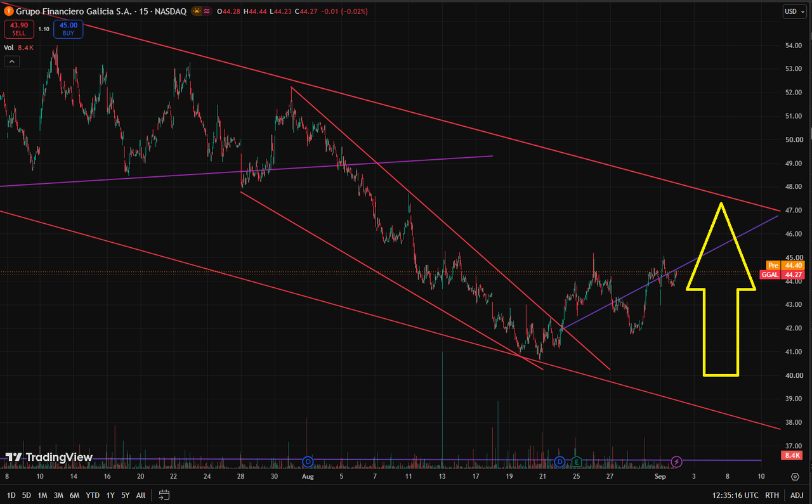This screenshot has height=504, width=812.
Task: Click the H44.44 high price value
Action: point(255,11)
